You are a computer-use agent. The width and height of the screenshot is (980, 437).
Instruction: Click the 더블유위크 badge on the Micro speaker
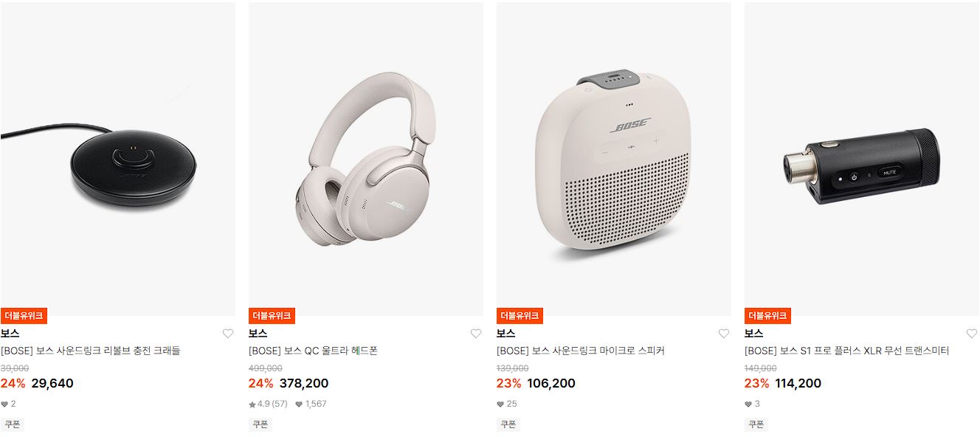(520, 316)
